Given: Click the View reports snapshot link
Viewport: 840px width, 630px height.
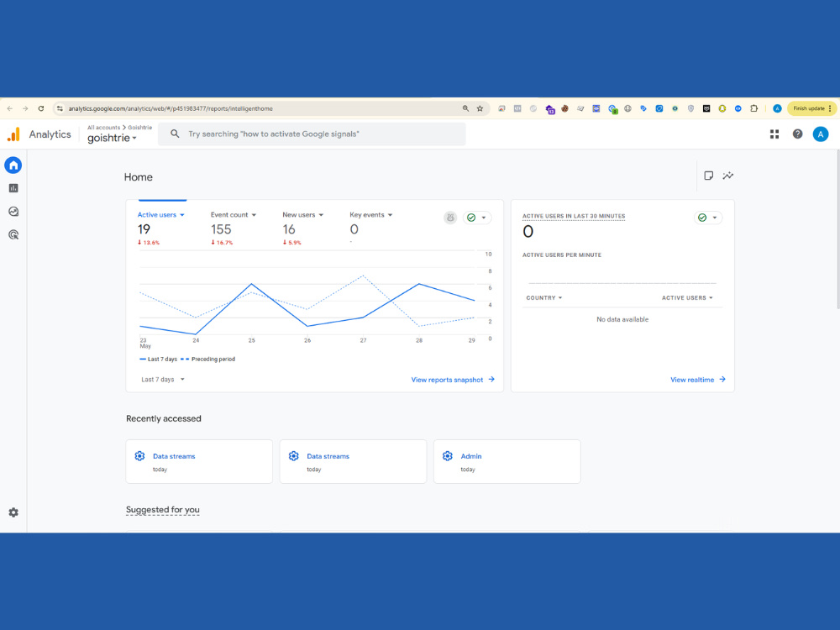Looking at the screenshot, I should tap(453, 380).
